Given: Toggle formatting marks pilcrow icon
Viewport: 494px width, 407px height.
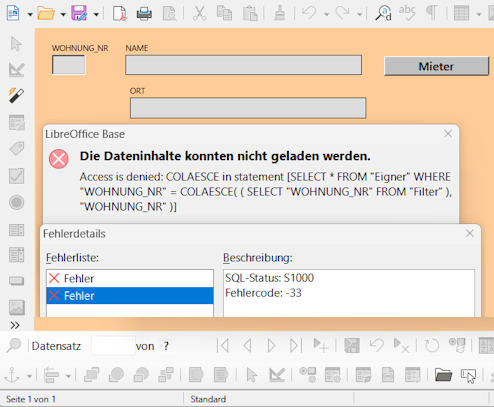Looking at the screenshot, I should [432, 13].
